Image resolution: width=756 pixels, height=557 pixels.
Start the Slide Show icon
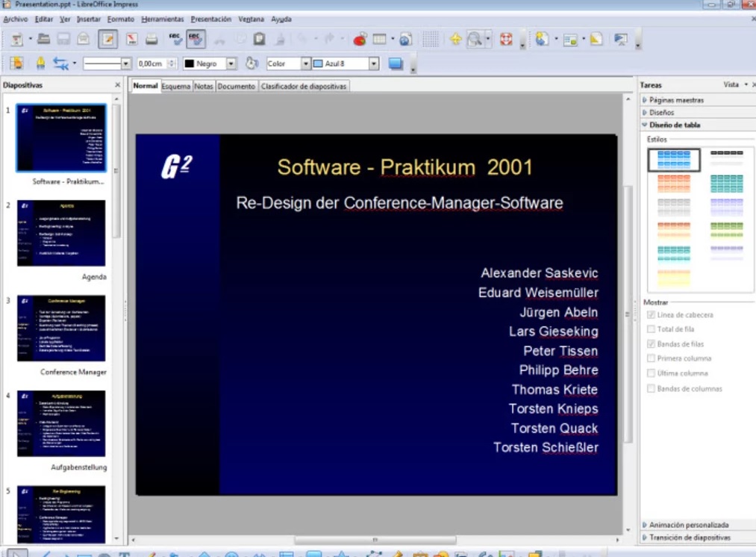coord(620,39)
